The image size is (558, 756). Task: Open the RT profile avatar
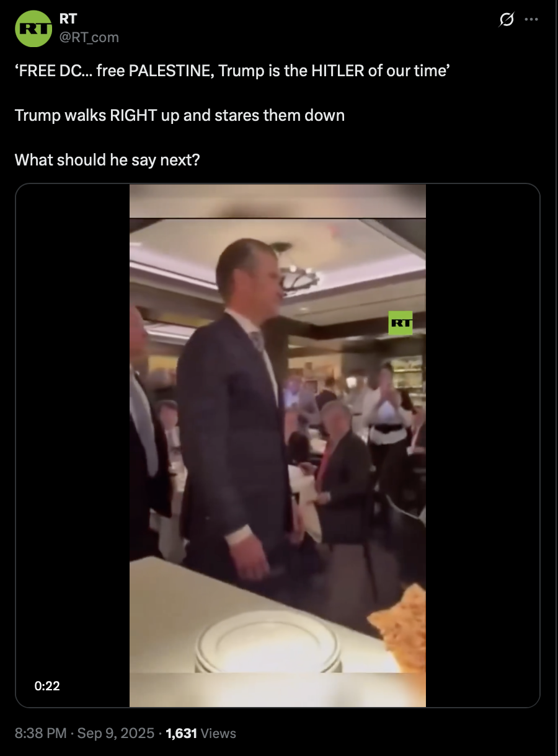point(33,29)
